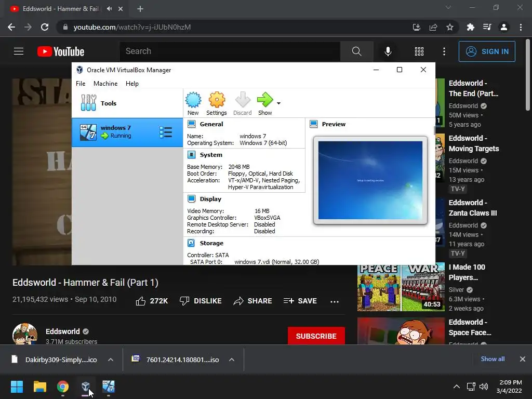Open the File menu in VirtualBox

pyautogui.click(x=81, y=84)
